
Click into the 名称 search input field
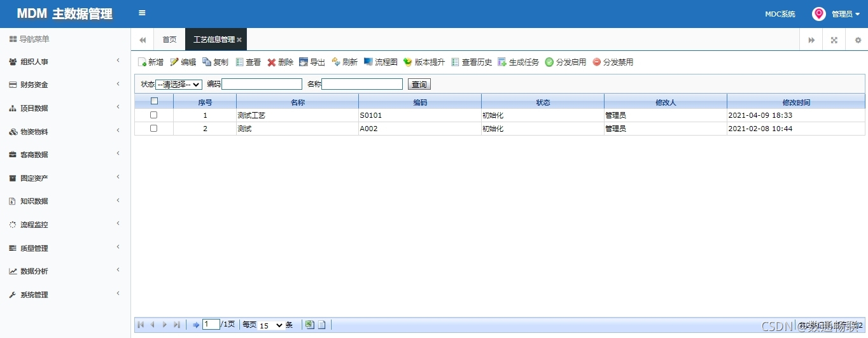click(x=362, y=84)
